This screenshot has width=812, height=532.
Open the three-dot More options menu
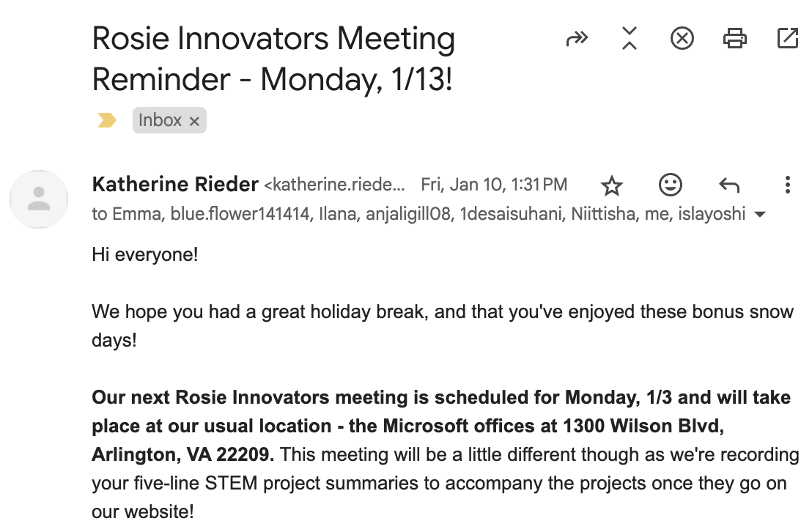click(x=787, y=185)
